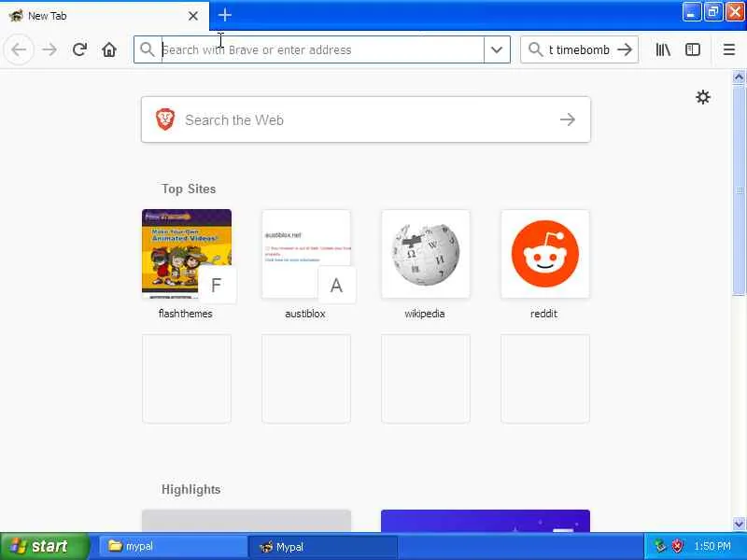Screen dimensions: 747x560
Task: Open the austiblox top site tile
Action: [x=306, y=254]
